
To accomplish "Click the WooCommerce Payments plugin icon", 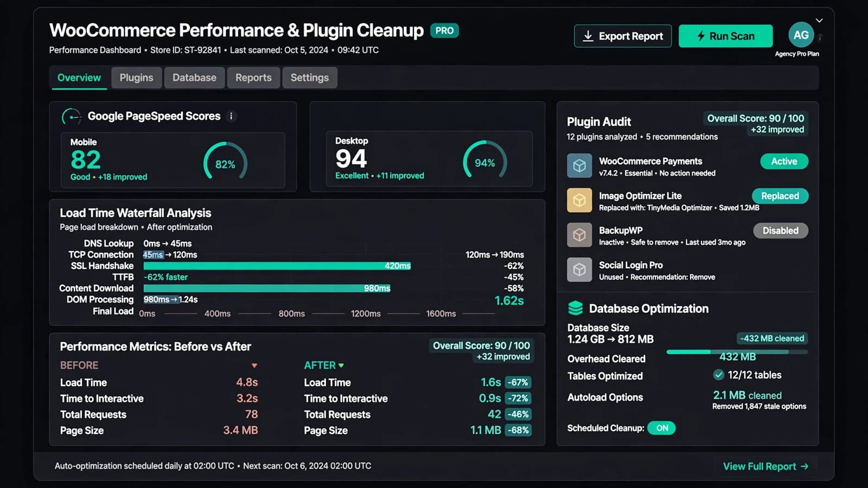I will click(x=579, y=166).
